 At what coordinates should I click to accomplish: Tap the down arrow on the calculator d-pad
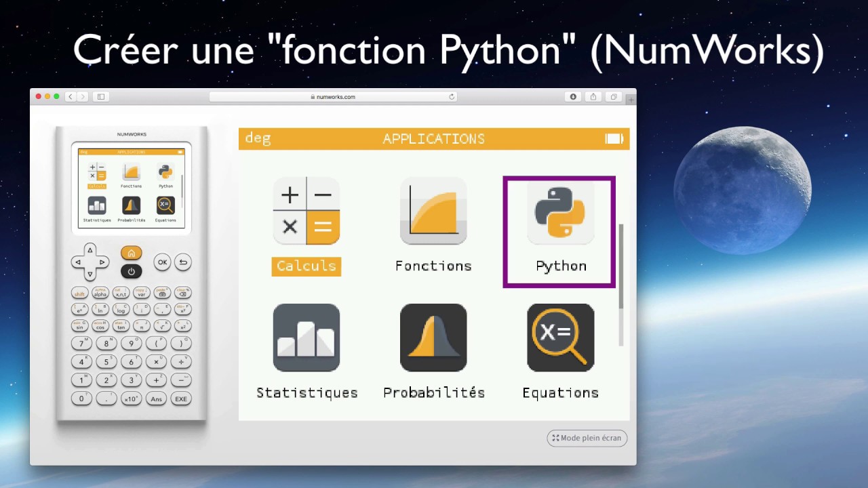point(90,274)
